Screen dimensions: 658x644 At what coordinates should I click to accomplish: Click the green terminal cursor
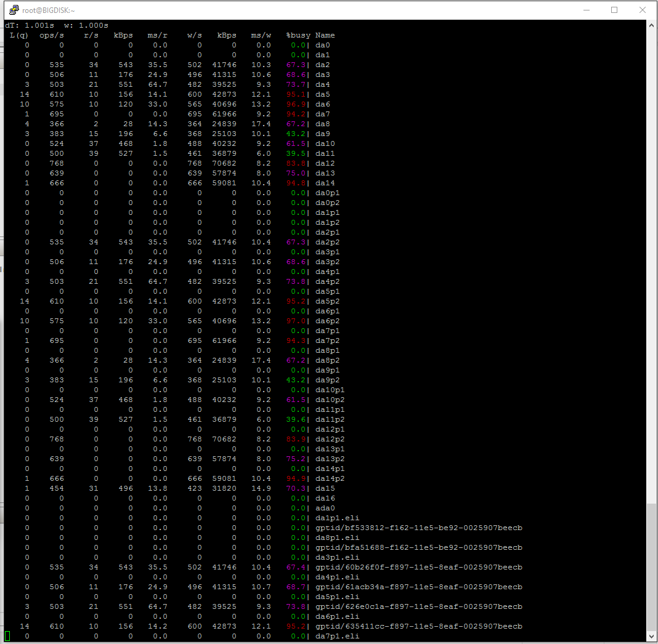coord(7,636)
